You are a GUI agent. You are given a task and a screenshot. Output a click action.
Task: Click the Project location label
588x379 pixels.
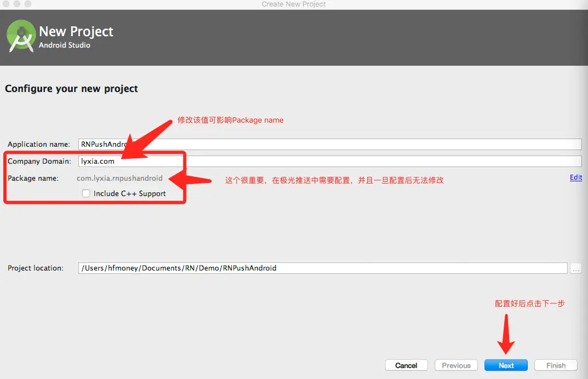[x=36, y=268]
